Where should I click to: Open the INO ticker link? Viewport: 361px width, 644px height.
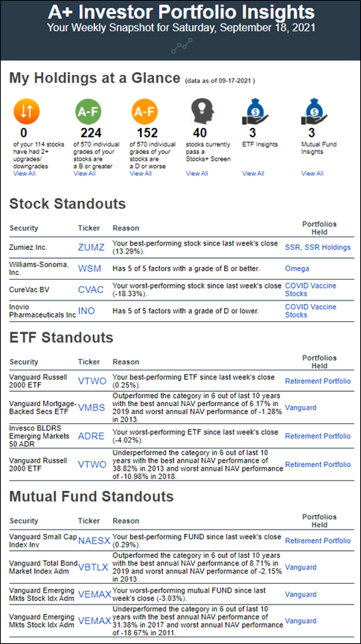pyautogui.click(x=86, y=311)
